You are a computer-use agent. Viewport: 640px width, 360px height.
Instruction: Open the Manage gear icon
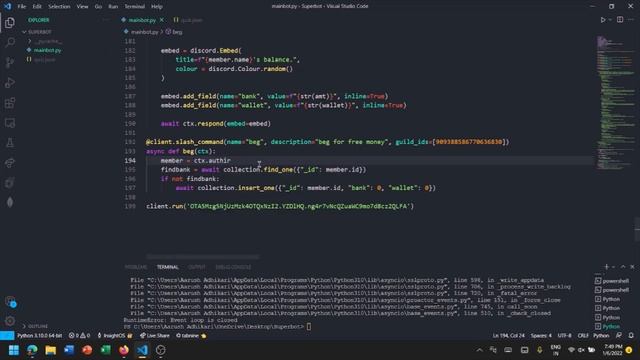point(10,321)
